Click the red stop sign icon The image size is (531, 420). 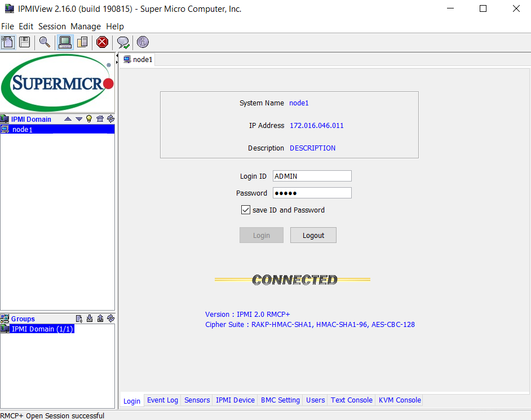[x=102, y=42]
